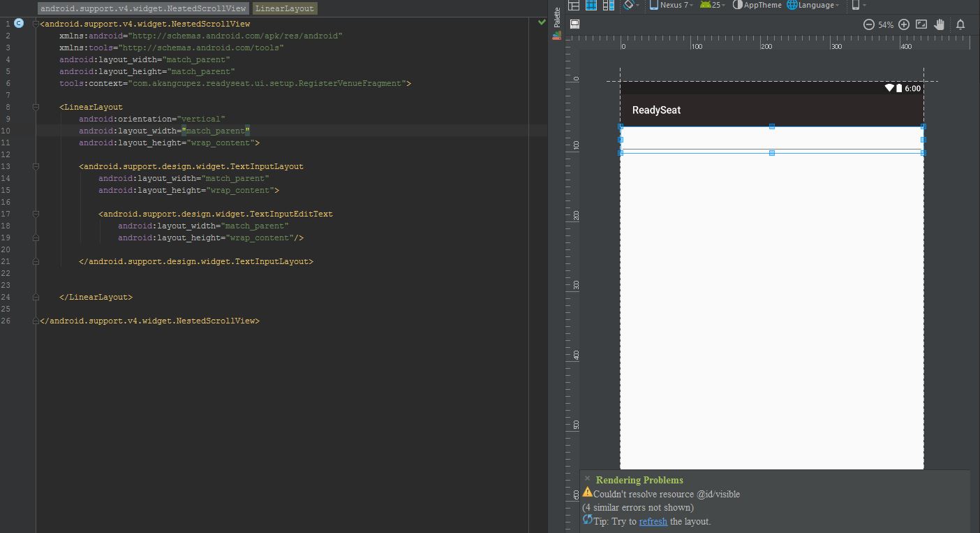Click the zoom out minus icon
Viewport: 980px width, 533px height.
click(x=869, y=24)
